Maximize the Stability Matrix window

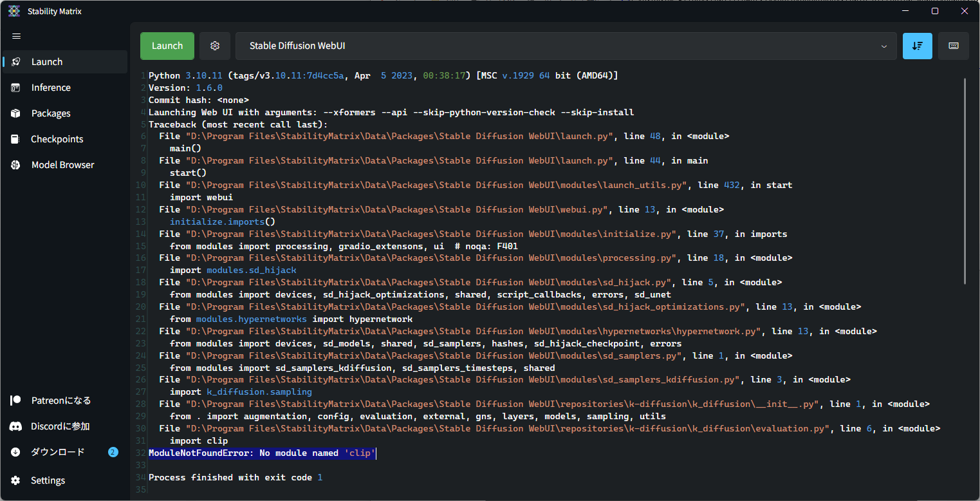point(936,11)
